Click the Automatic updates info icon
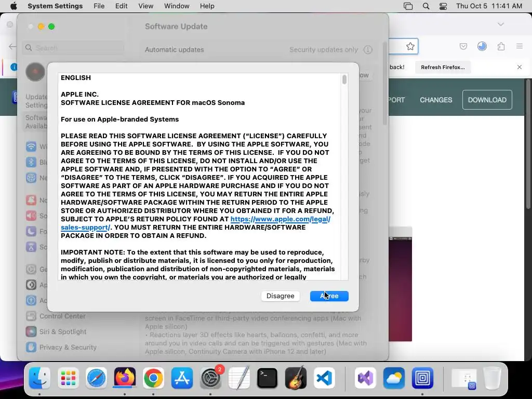The height and width of the screenshot is (399, 532). (x=368, y=49)
